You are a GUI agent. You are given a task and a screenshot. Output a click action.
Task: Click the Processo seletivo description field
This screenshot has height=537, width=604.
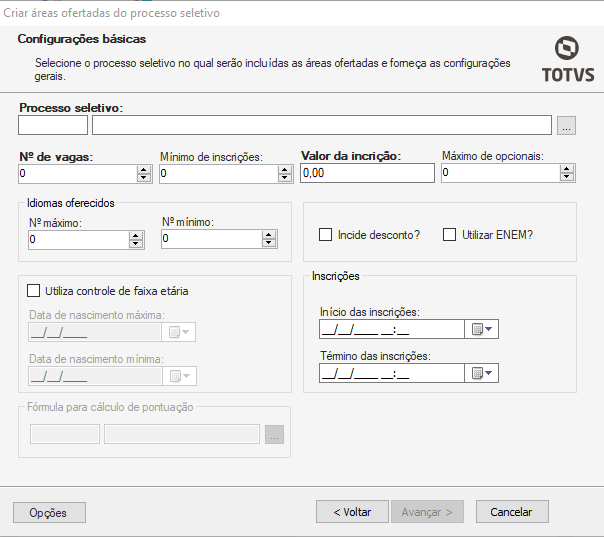click(321, 125)
